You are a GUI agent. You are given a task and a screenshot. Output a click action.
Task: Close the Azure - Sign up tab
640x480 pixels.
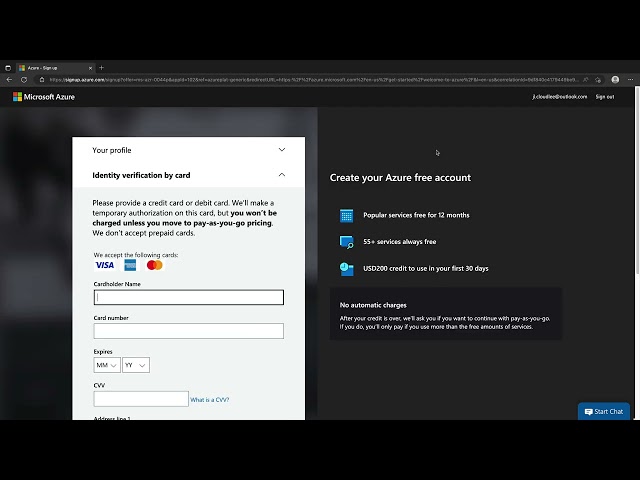point(91,68)
